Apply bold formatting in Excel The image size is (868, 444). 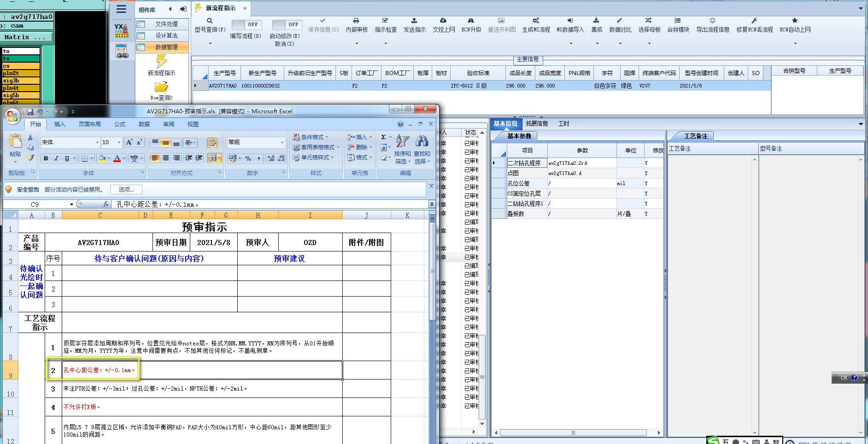(46, 158)
